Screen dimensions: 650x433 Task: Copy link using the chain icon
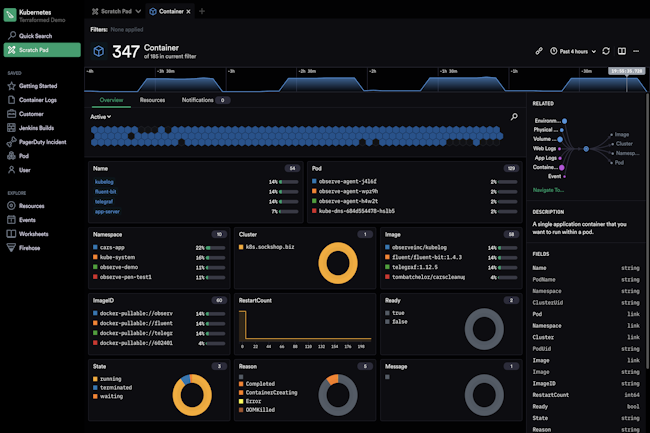tap(539, 50)
